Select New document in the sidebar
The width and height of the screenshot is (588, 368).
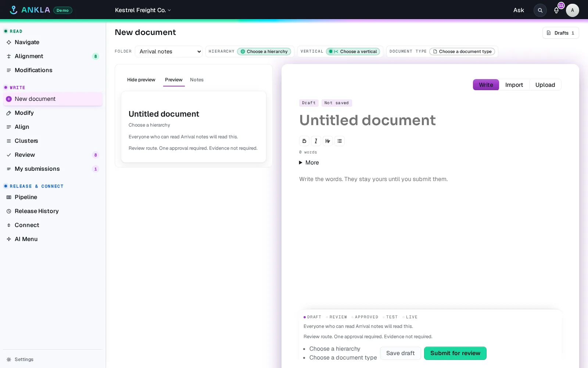53,99
